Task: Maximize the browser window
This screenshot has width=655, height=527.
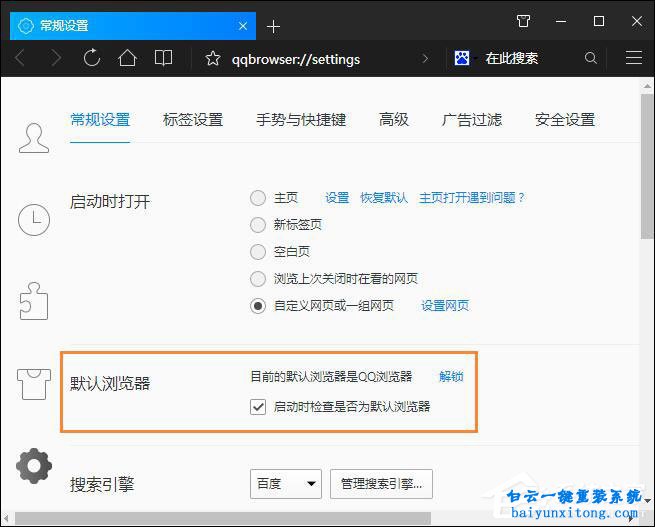Action: [x=599, y=21]
